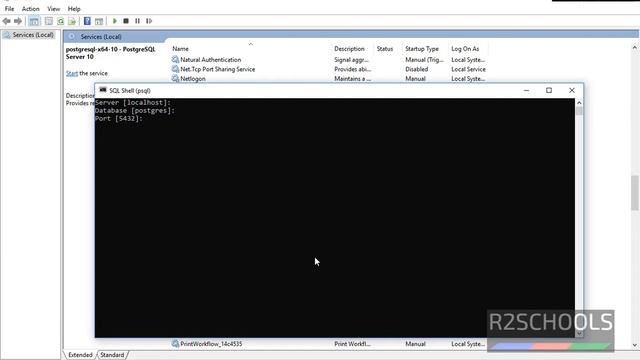Minimize the SQL Shell (psql) window

[527, 90]
